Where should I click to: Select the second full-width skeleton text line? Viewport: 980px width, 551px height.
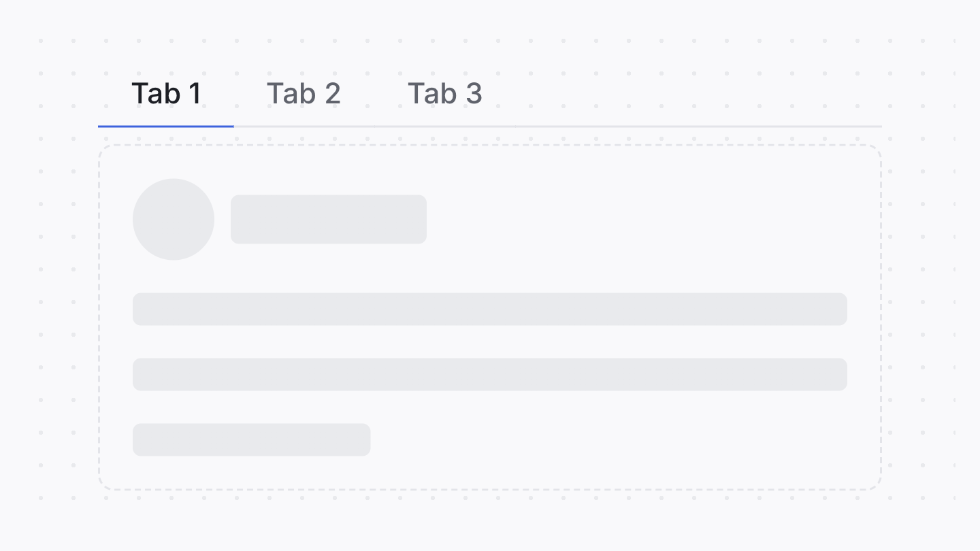point(490,374)
